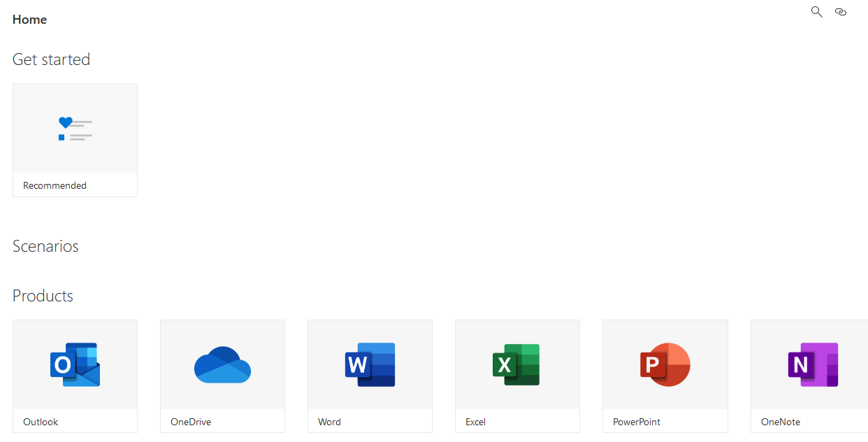
Task: Click the Get started heading
Action: (x=51, y=59)
